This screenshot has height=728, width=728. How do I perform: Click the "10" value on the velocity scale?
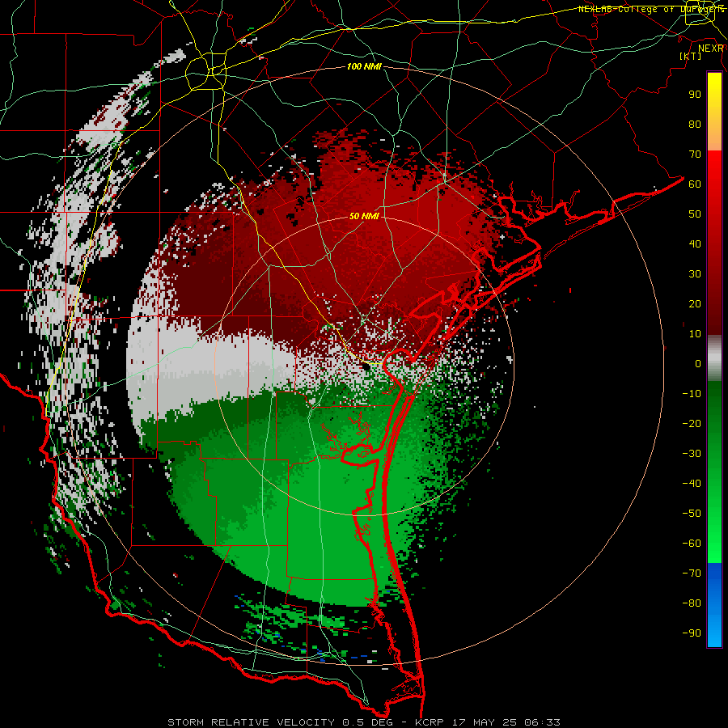click(695, 334)
